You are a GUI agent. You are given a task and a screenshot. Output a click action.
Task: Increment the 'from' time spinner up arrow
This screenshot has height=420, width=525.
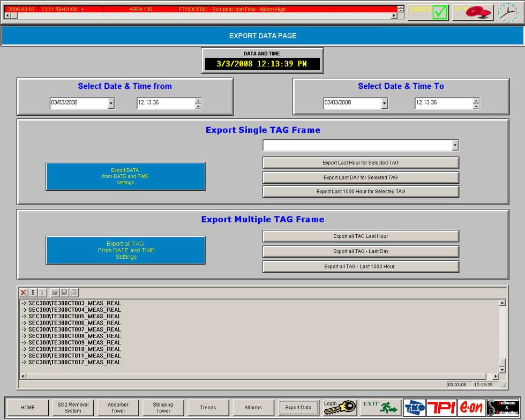point(198,100)
